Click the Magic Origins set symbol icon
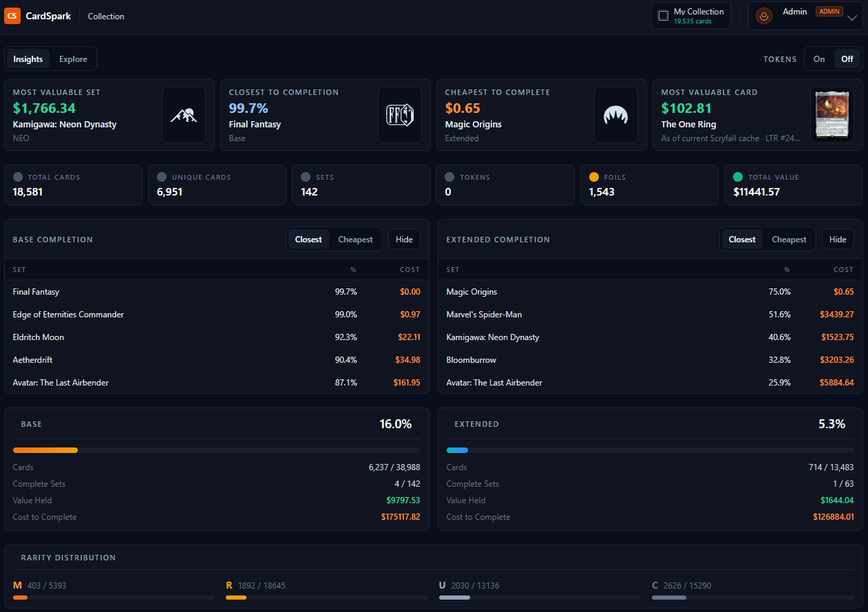The image size is (868, 612). [616, 115]
